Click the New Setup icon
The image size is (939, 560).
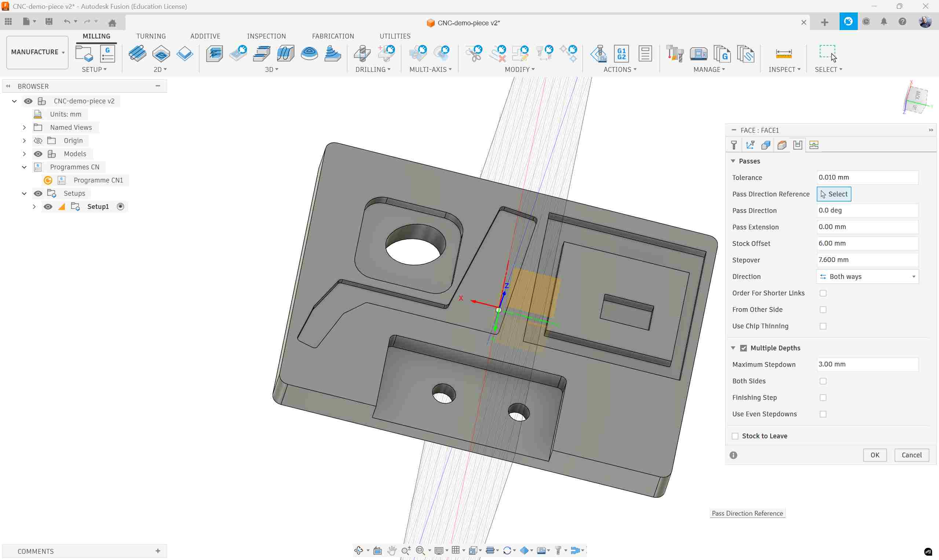click(x=84, y=54)
